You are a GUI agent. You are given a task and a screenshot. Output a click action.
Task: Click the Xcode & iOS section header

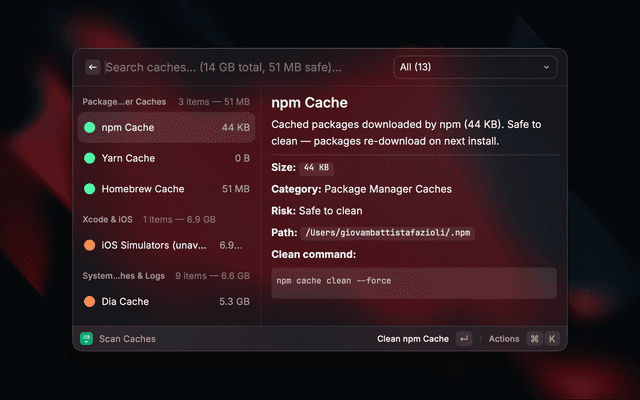pos(107,219)
